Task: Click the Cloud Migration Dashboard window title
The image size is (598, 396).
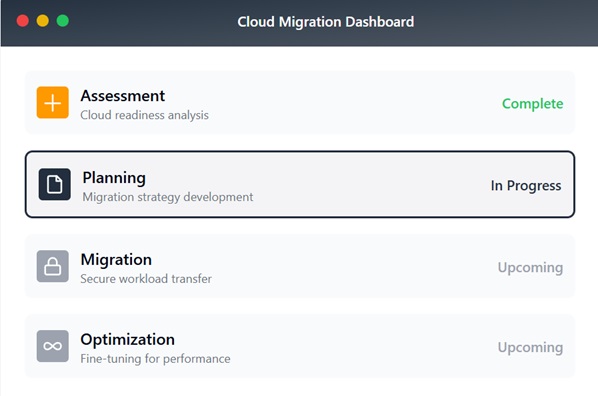Action: point(326,22)
